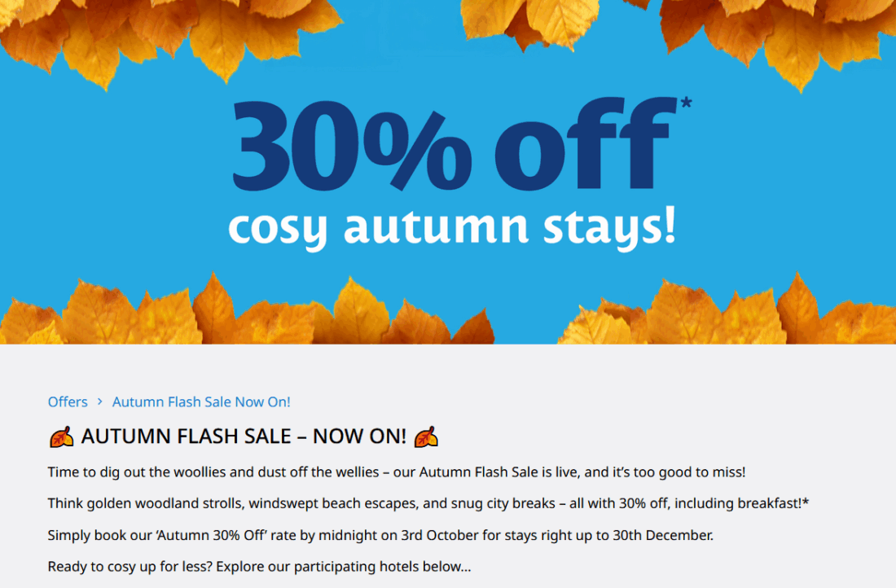Viewport: 896px width, 588px height.
Task: Click the 'Time to dig out the woollies' paragraph
Action: point(396,472)
